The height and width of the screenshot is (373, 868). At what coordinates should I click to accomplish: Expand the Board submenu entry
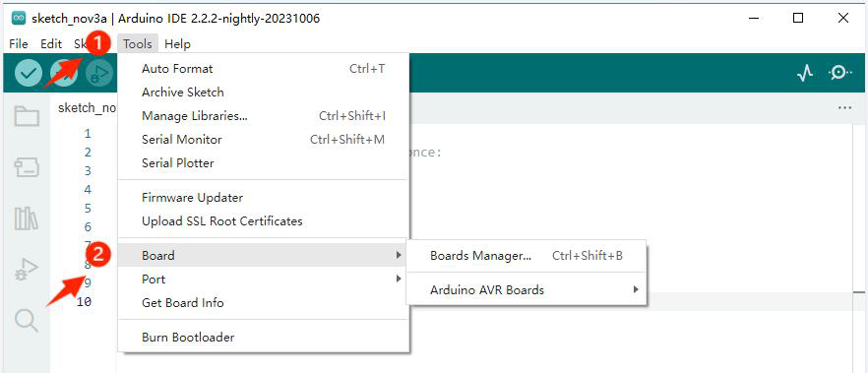(264, 256)
